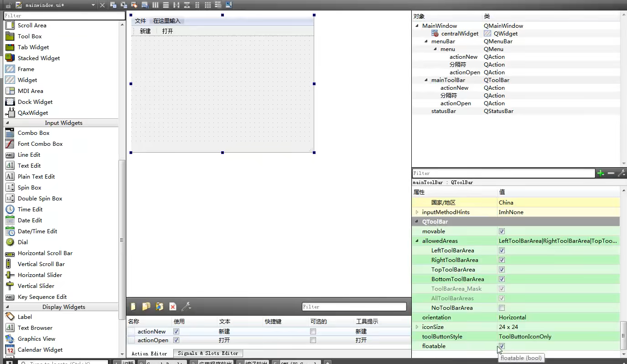The width and height of the screenshot is (627, 364).
Task: Click the 新建 toolbar action on form
Action: (x=145, y=31)
